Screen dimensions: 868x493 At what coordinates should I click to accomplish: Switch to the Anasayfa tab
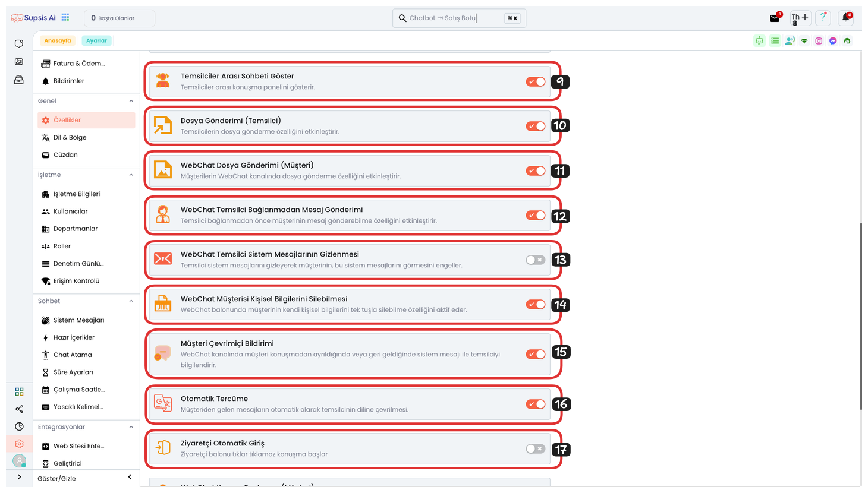(x=58, y=41)
